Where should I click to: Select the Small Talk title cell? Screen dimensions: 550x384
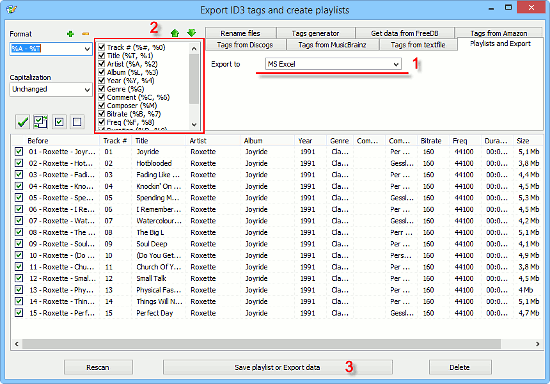152,278
